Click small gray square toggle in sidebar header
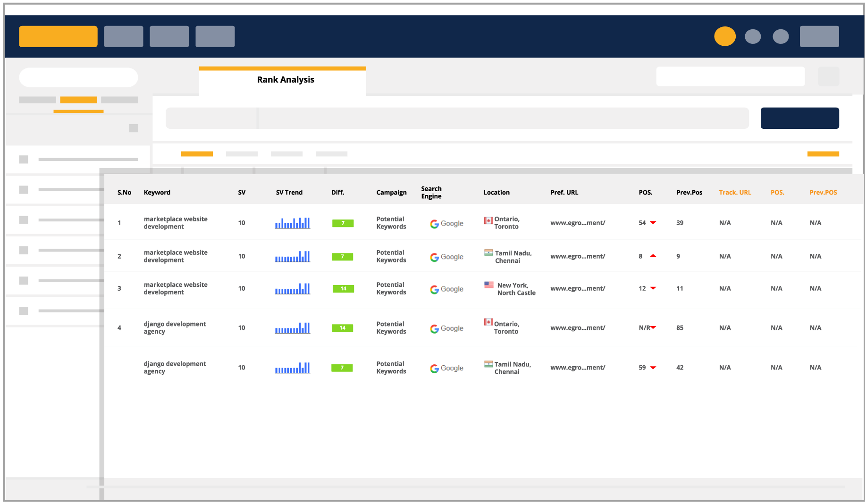The height and width of the screenshot is (504, 866). click(x=134, y=128)
